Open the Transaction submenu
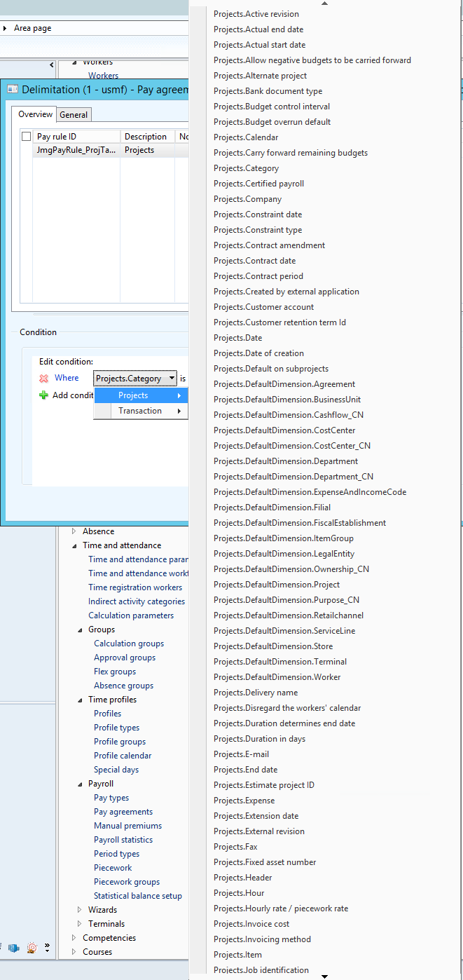Screen dimensions: 463x980 tap(140, 411)
